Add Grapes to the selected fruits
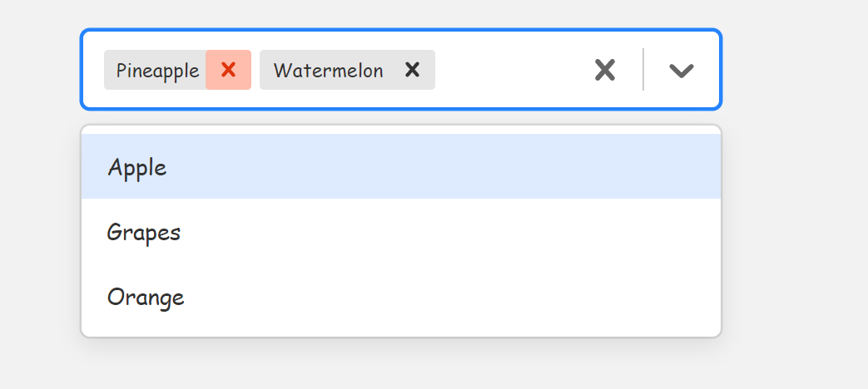 (x=144, y=232)
